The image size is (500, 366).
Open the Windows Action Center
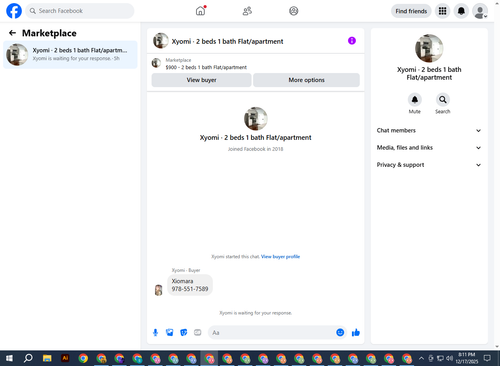pos(487,358)
